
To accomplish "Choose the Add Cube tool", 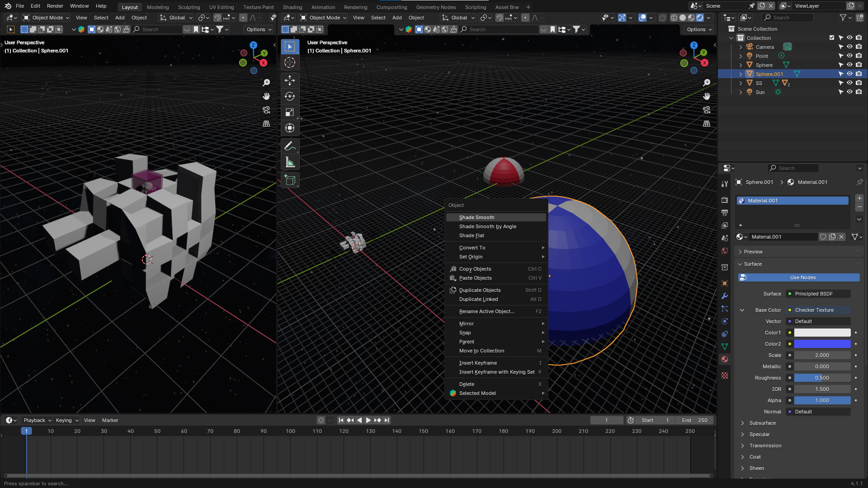I will click(x=290, y=180).
